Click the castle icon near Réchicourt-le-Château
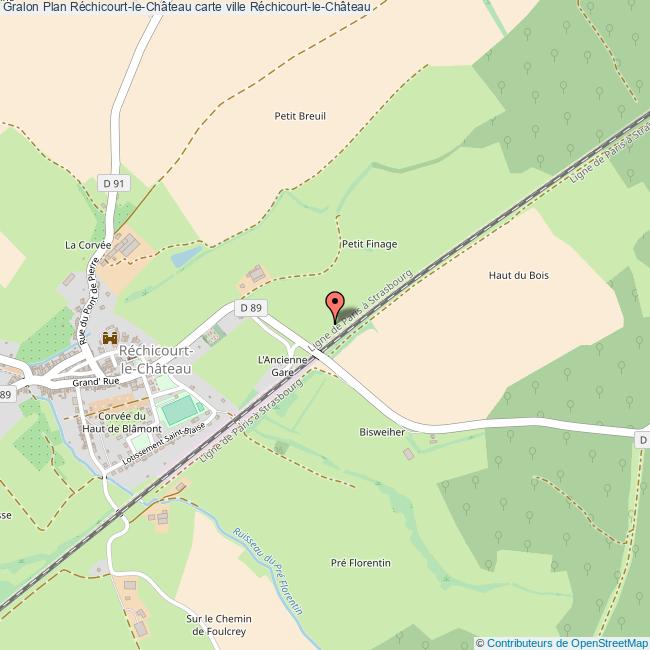Viewport: 650px width, 650px height. coord(110,337)
